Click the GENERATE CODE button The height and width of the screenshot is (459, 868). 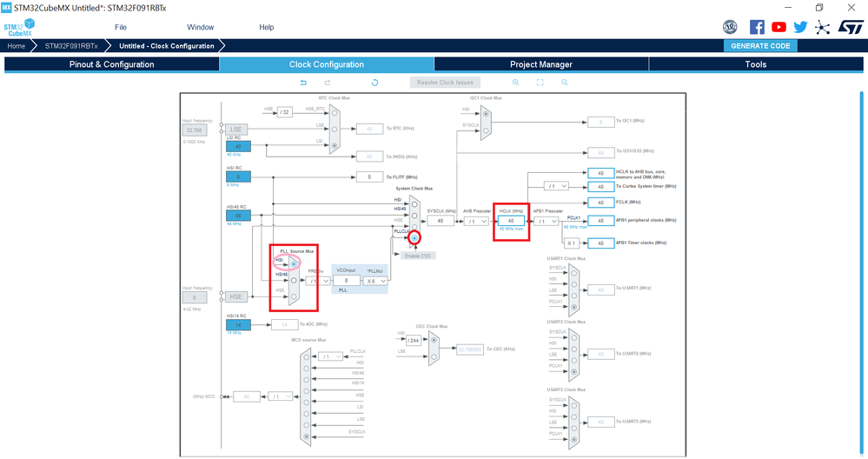760,46
